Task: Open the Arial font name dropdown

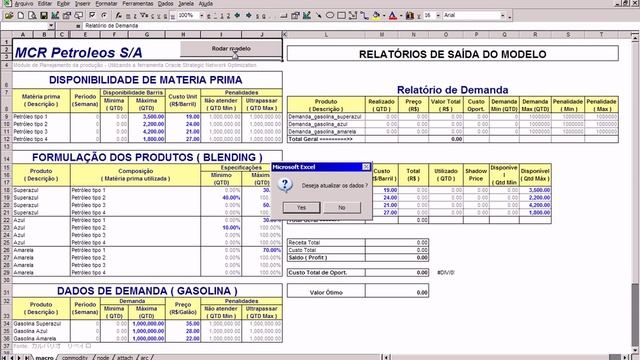Action: [x=503, y=16]
